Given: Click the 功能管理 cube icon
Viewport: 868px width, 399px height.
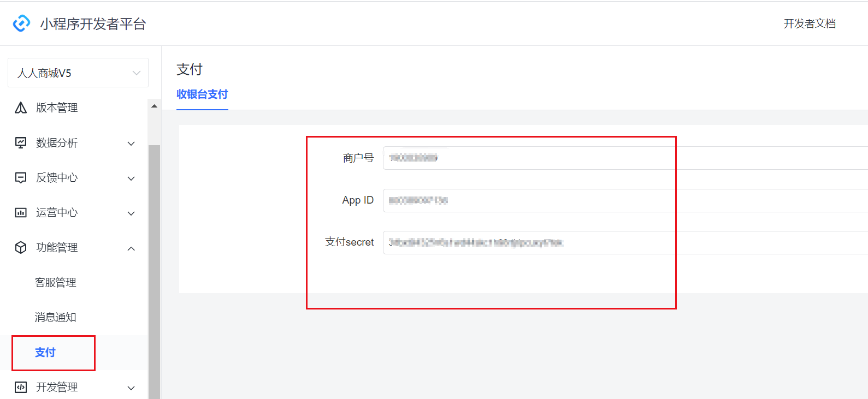Looking at the screenshot, I should tap(21, 247).
